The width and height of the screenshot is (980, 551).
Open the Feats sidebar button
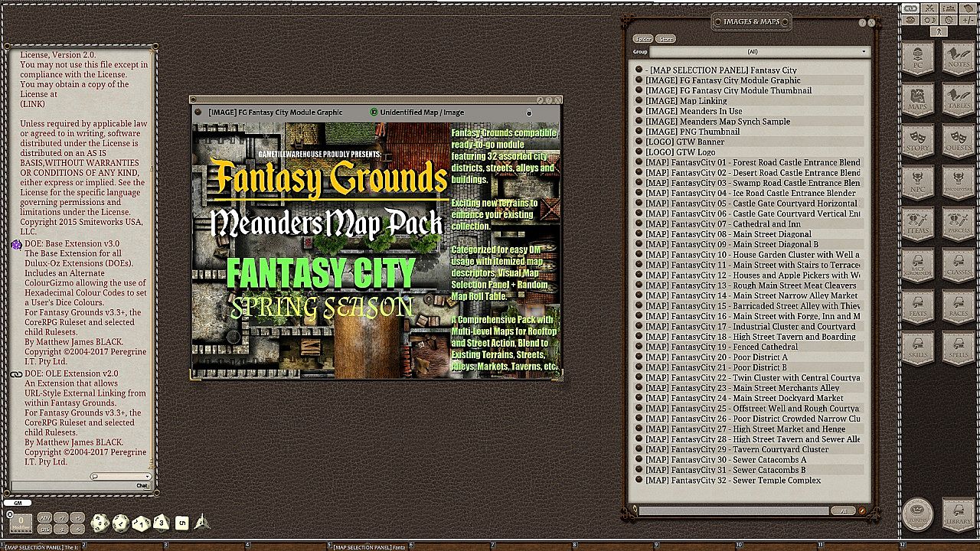917,307
